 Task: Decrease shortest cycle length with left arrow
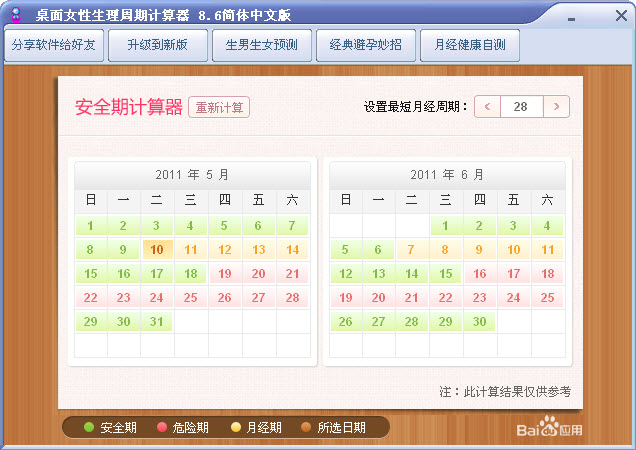tap(488, 107)
